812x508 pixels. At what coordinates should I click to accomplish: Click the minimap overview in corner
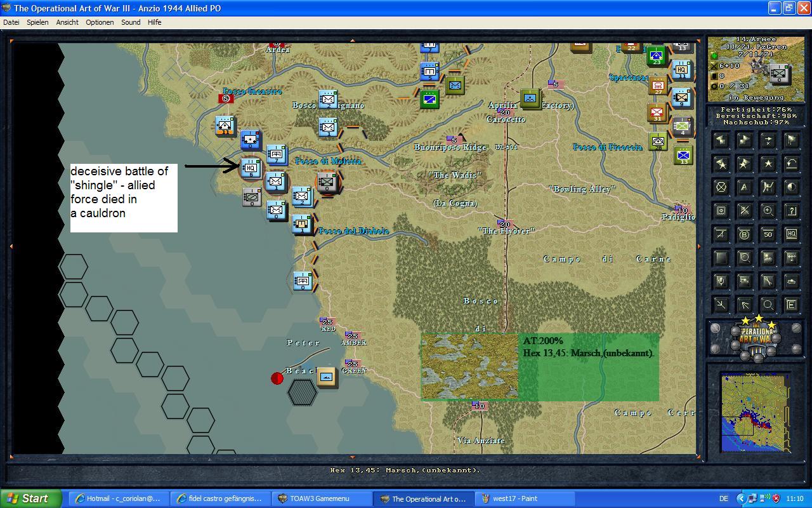(x=755, y=411)
